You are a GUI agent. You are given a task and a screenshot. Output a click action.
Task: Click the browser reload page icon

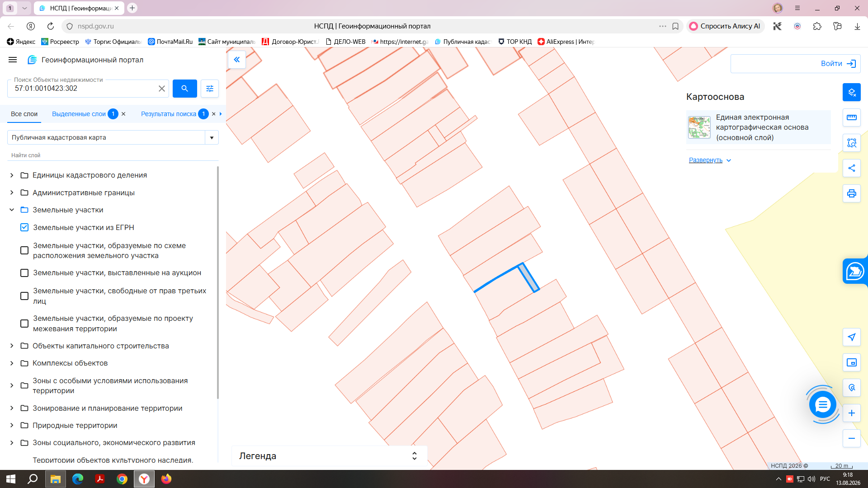[x=51, y=26]
